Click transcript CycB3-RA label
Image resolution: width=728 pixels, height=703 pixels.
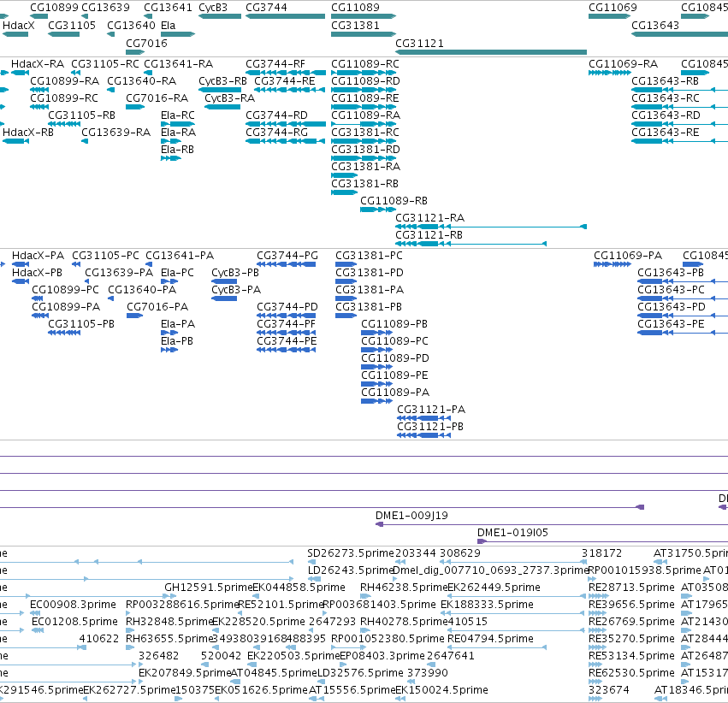(230, 97)
